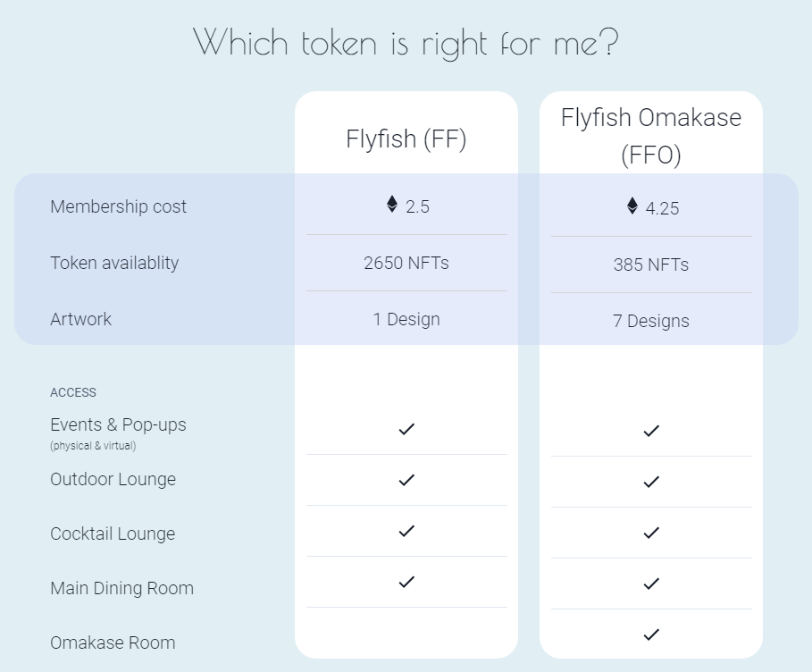Click the Membership cost row label
Screen dimensions: 812x672
[119, 206]
